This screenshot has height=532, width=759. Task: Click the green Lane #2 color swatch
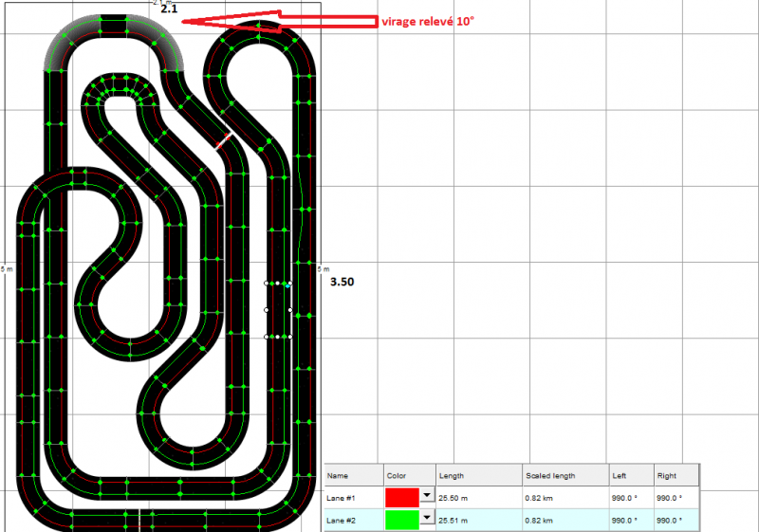[402, 518]
